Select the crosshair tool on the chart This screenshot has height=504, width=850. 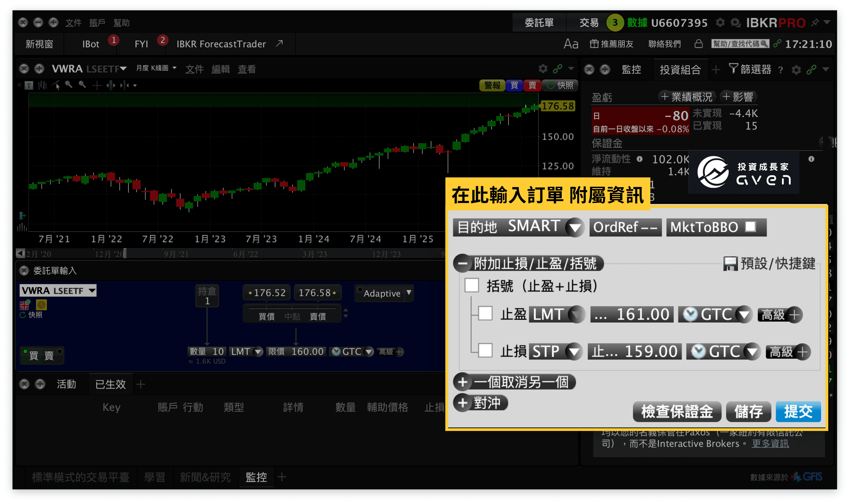97,85
